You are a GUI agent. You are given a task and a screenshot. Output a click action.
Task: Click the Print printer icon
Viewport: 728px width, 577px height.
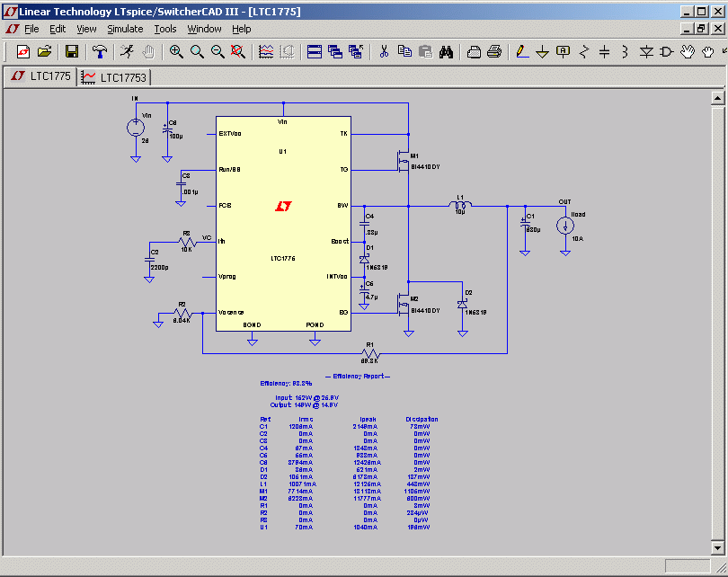(494, 51)
